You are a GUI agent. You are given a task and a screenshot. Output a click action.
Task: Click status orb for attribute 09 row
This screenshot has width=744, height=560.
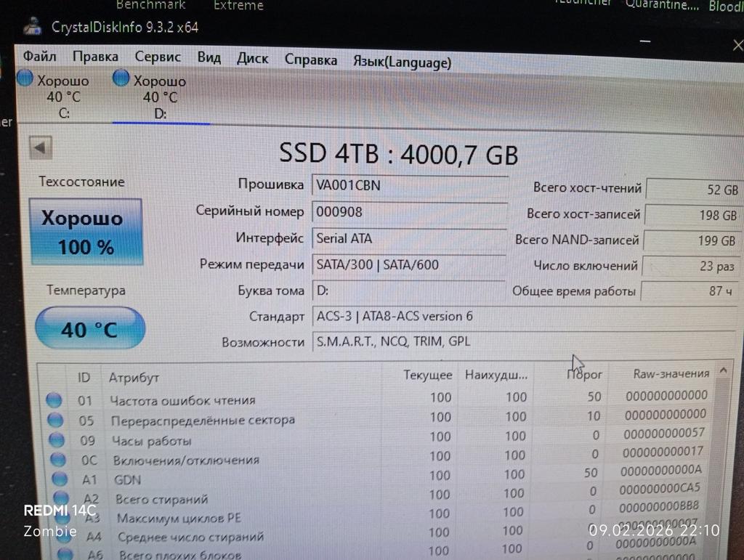pos(56,440)
